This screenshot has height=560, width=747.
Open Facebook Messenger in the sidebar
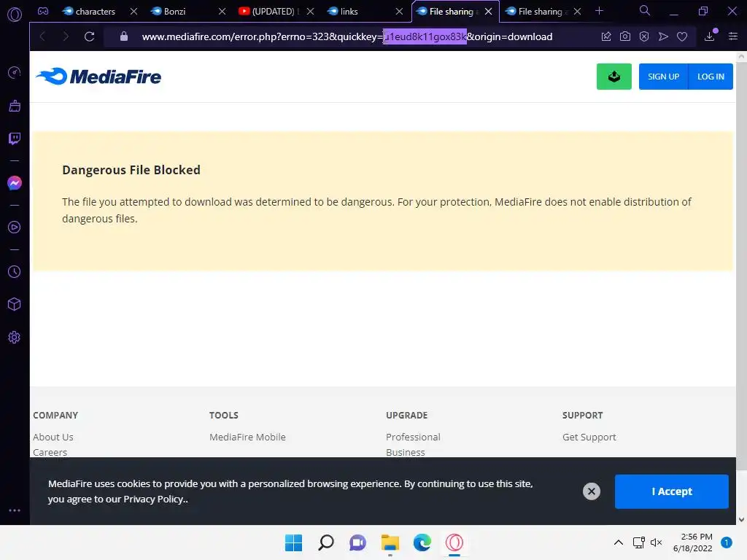point(15,183)
